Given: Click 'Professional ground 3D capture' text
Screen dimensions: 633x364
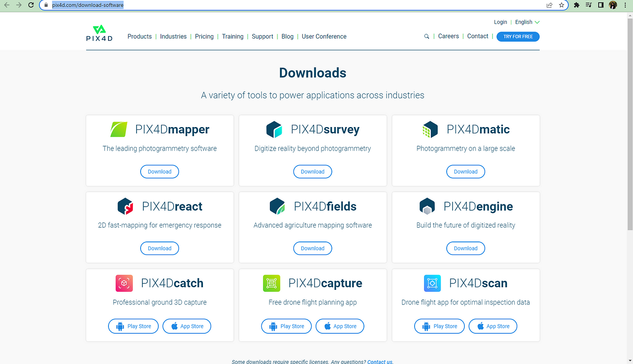Looking at the screenshot, I should (160, 302).
